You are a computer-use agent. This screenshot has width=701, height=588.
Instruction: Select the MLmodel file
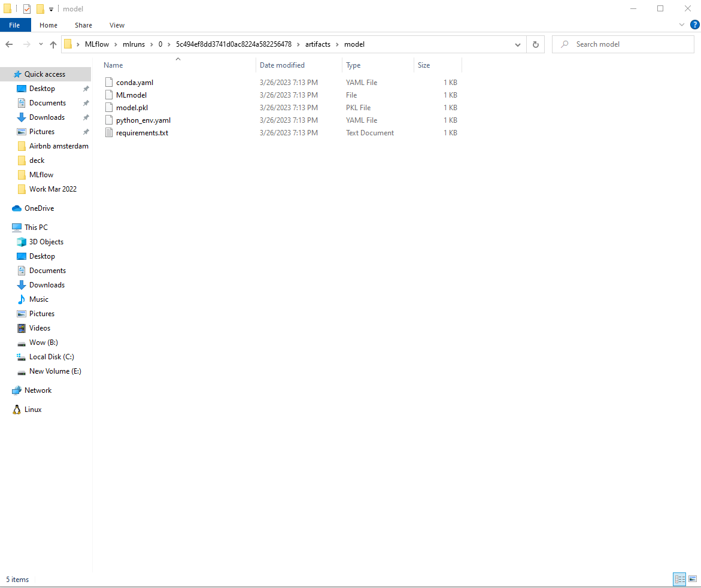click(131, 95)
